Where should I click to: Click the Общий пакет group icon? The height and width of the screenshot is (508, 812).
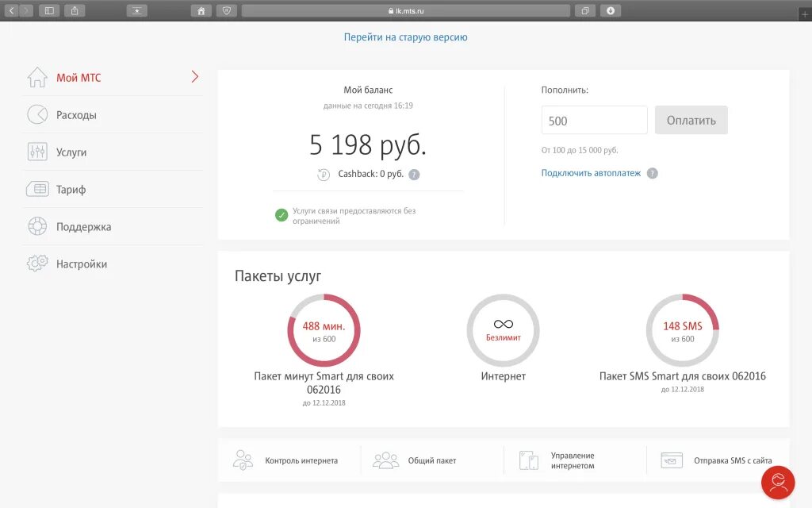tap(386, 460)
